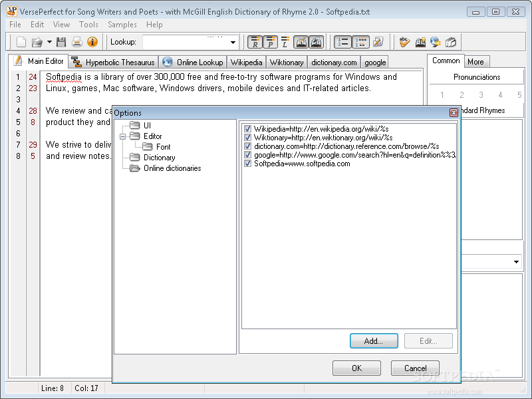Switch to the Hyperbolic Thesaurus tab

113,63
